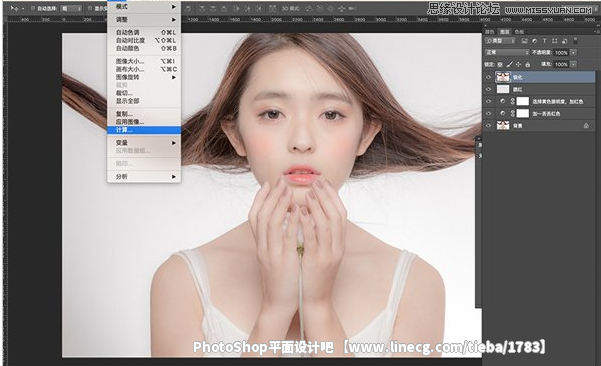Hide the top selected layer via eye
601x366 pixels.
(488, 77)
